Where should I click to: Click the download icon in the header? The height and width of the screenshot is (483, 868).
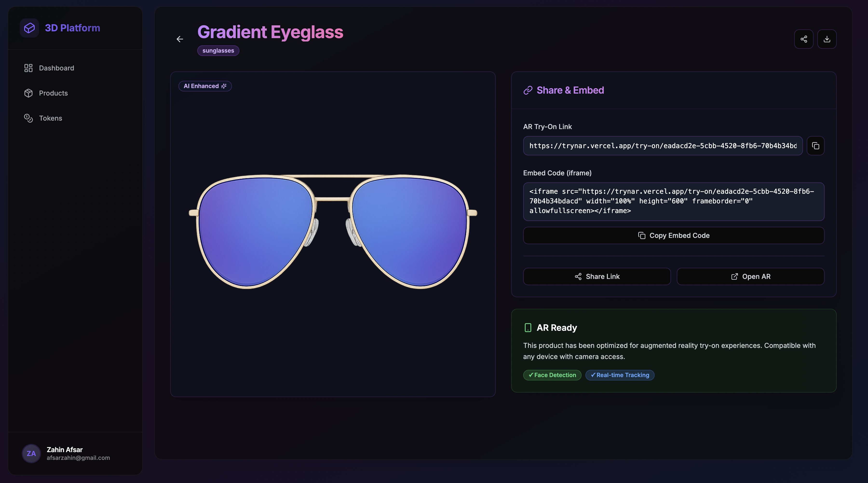pyautogui.click(x=827, y=39)
